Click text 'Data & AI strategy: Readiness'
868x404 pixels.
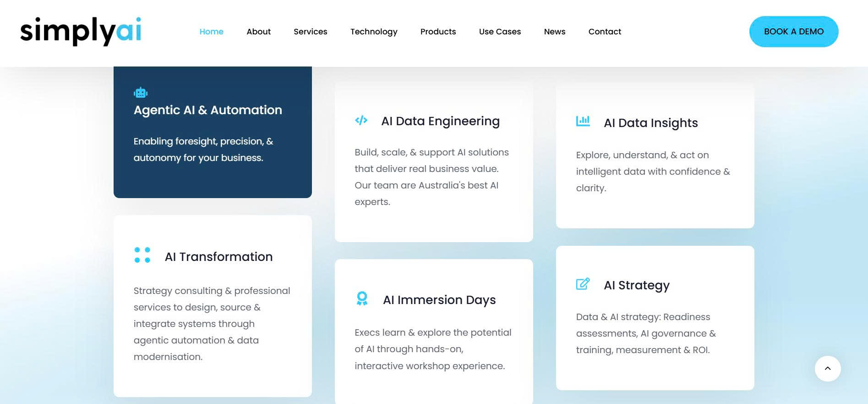(643, 317)
